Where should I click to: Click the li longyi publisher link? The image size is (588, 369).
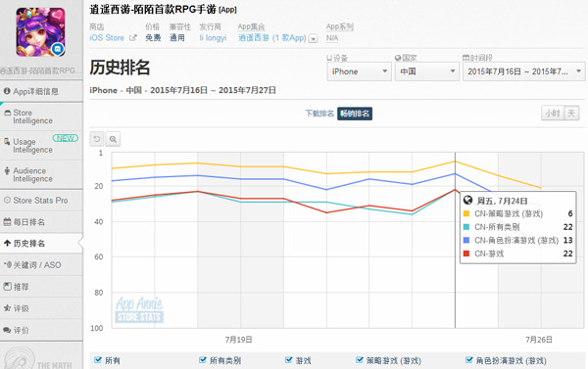pos(213,38)
